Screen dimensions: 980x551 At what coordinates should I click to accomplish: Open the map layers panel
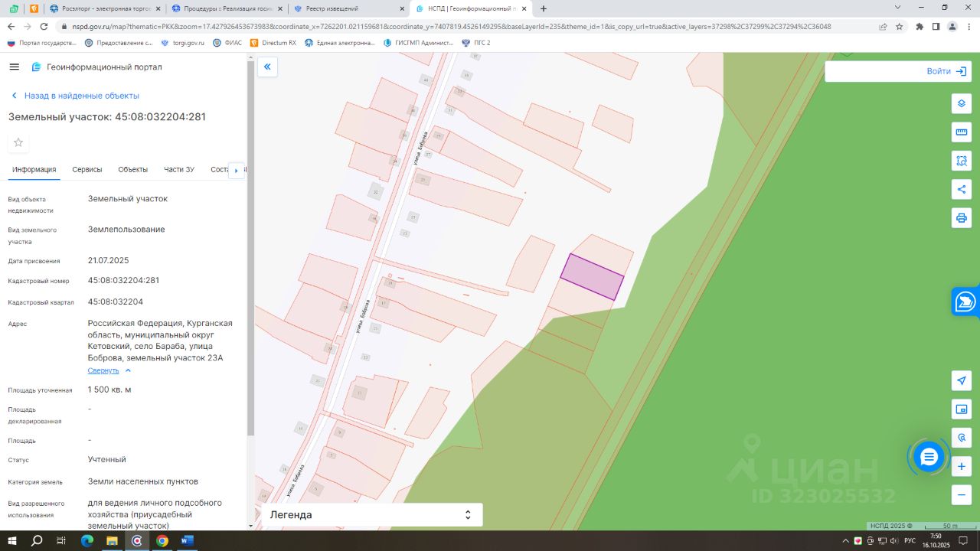(x=962, y=104)
